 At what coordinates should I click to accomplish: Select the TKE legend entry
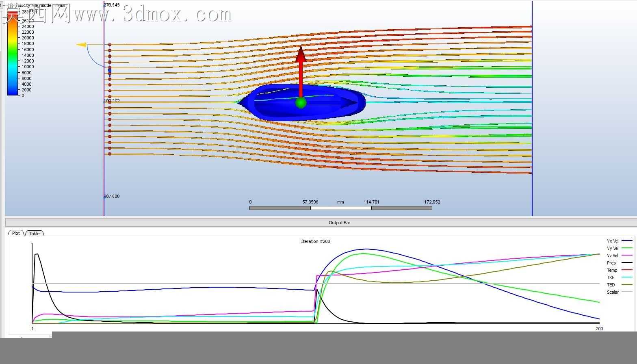[x=620, y=277]
